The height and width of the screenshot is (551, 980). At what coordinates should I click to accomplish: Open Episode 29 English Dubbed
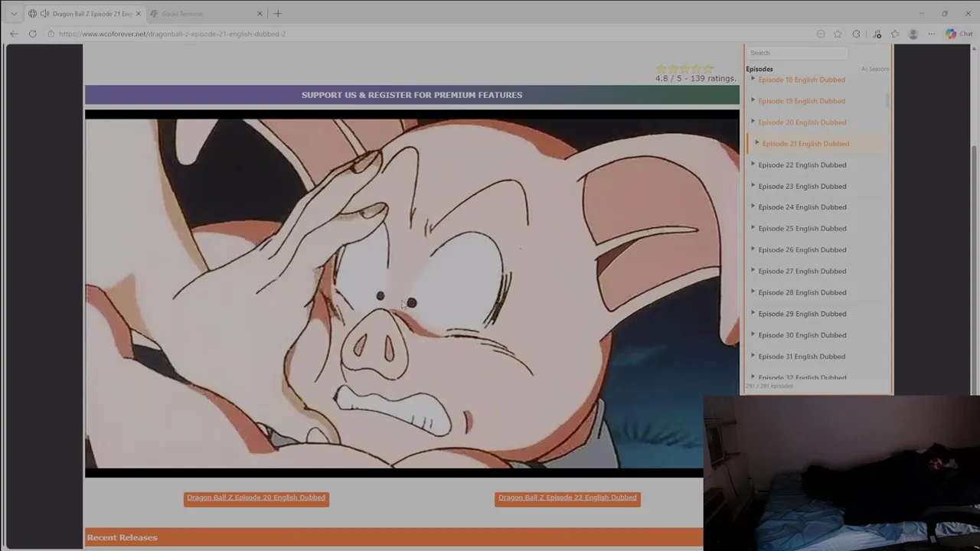802,314
